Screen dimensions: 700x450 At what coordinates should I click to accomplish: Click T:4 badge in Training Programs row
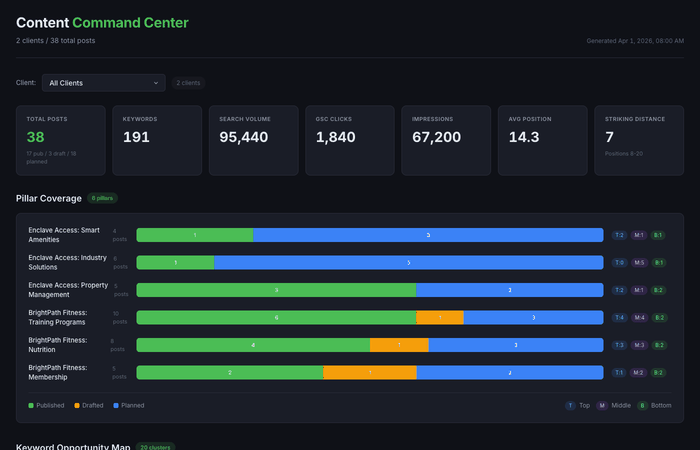620,317
